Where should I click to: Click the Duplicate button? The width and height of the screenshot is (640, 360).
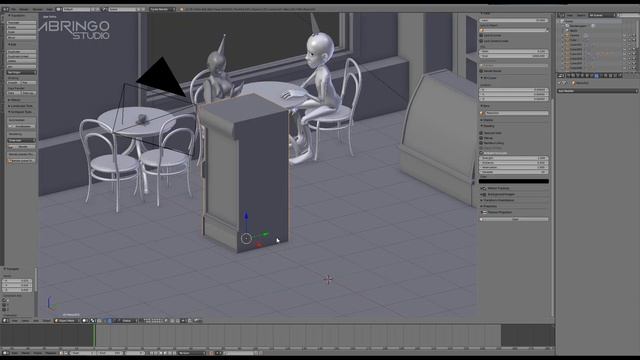[x=22, y=51]
